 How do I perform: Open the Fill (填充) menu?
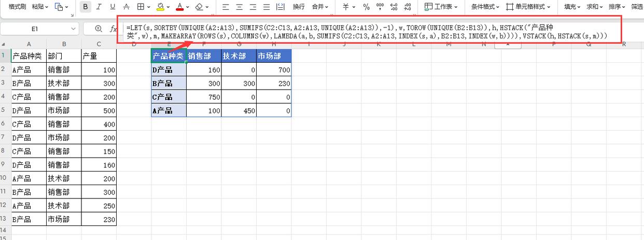572,7
